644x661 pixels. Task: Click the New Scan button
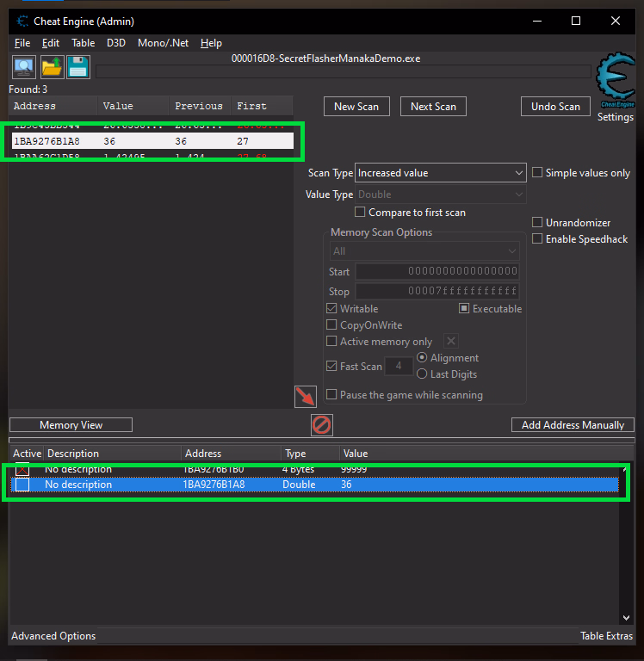pyautogui.click(x=356, y=107)
